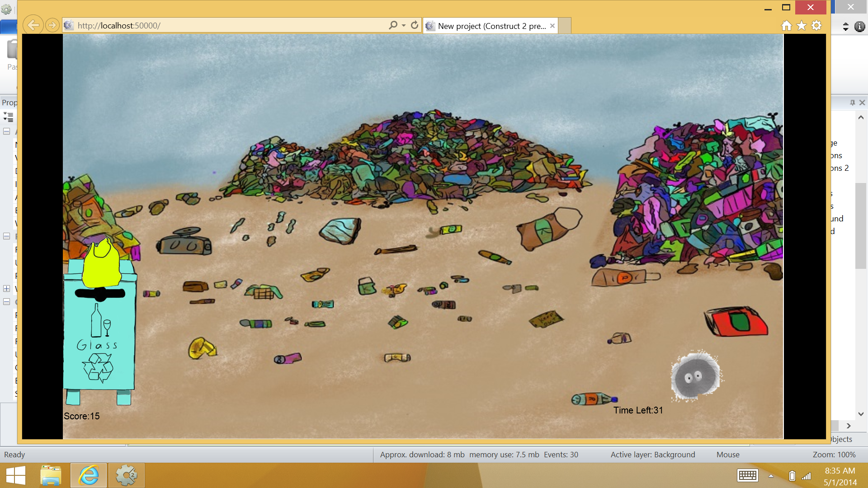Click the info icon in Construct ribbon
Screen dimensions: 868x488
pos(859,27)
